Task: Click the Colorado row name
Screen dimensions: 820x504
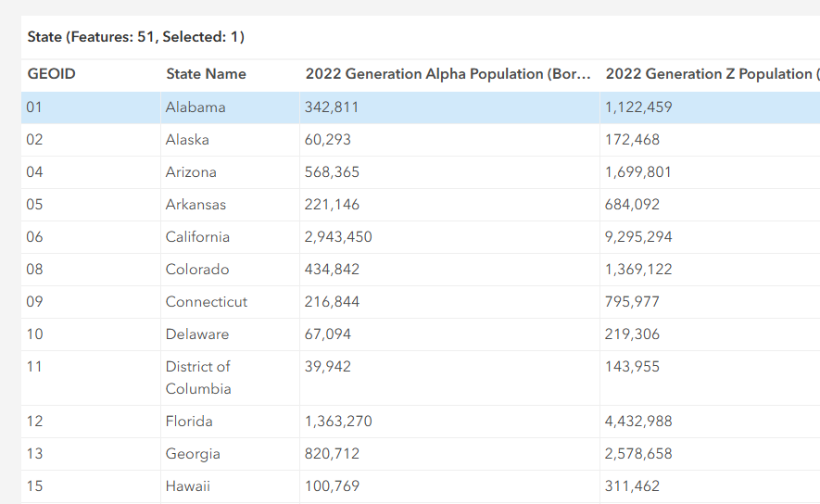Action: tap(197, 270)
